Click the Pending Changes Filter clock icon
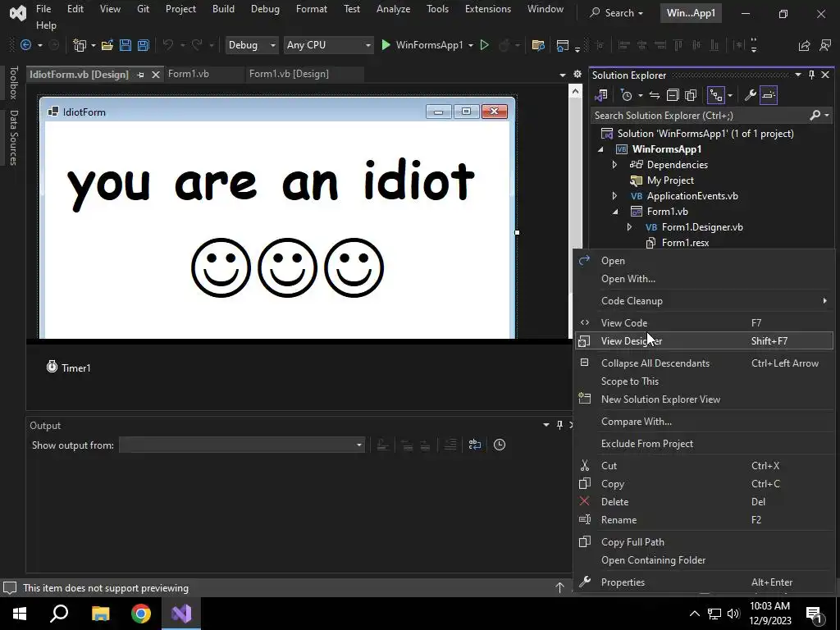 (626, 95)
